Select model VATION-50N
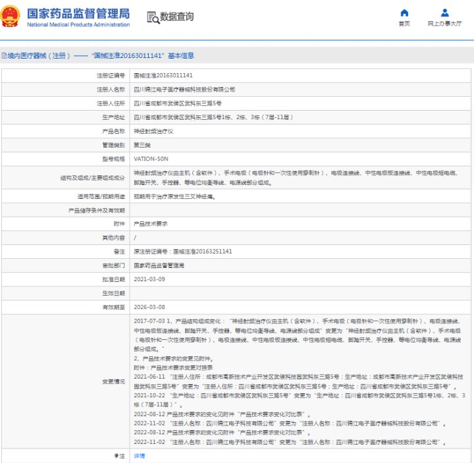Image resolution: width=476 pixels, height=463 pixels. [151, 159]
